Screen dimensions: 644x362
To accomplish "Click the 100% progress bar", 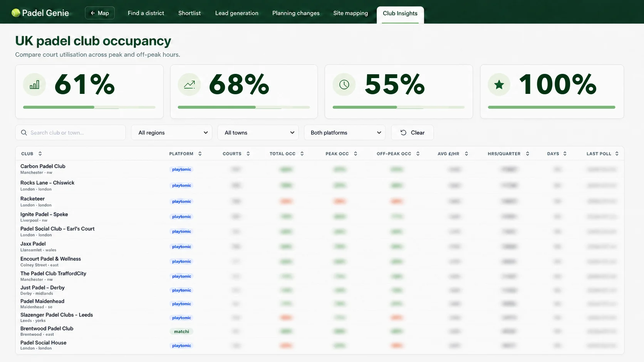I will (552, 107).
